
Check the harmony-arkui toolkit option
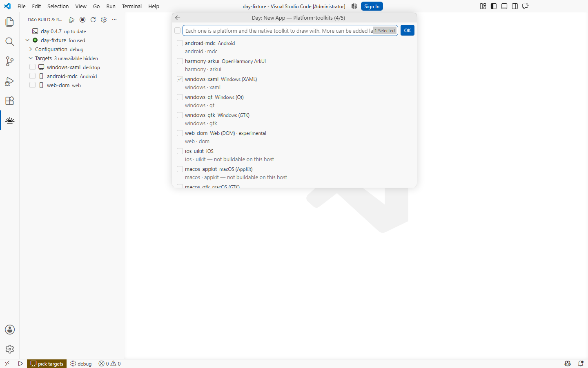click(180, 61)
